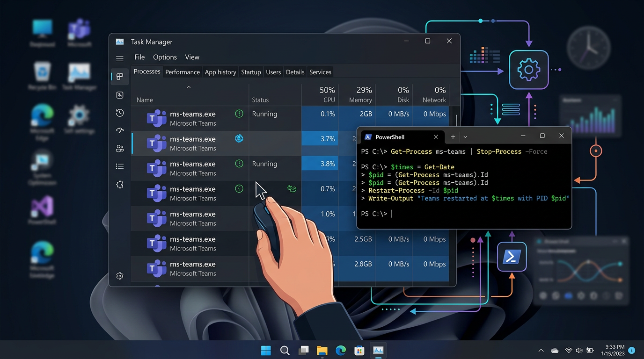
Task: Open the Startup apps sidebar icon
Action: tap(120, 130)
